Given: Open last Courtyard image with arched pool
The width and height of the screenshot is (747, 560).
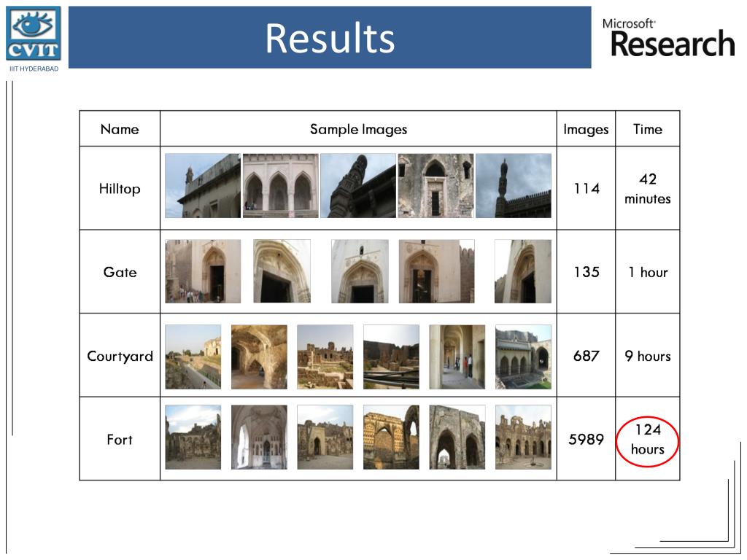Looking at the screenshot, I should (x=524, y=357).
